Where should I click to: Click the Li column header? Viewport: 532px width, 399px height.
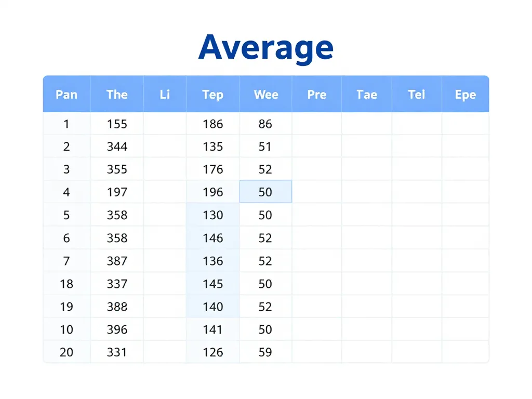(x=165, y=95)
